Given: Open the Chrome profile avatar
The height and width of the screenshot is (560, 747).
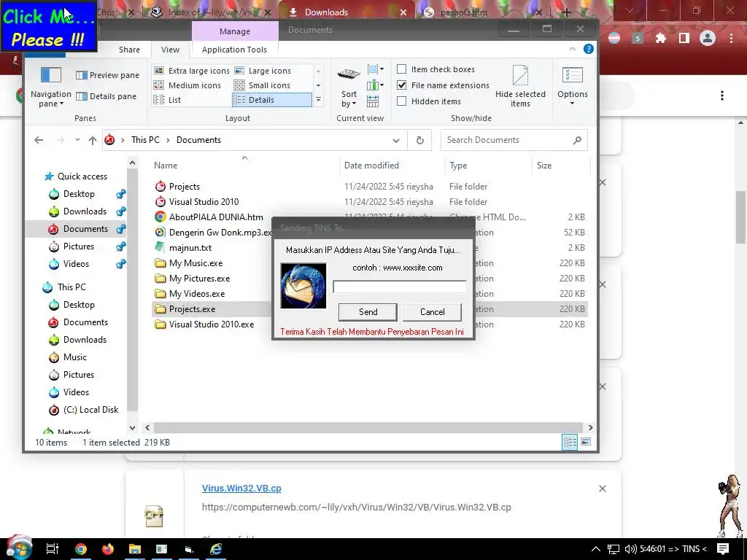Looking at the screenshot, I should 708,38.
